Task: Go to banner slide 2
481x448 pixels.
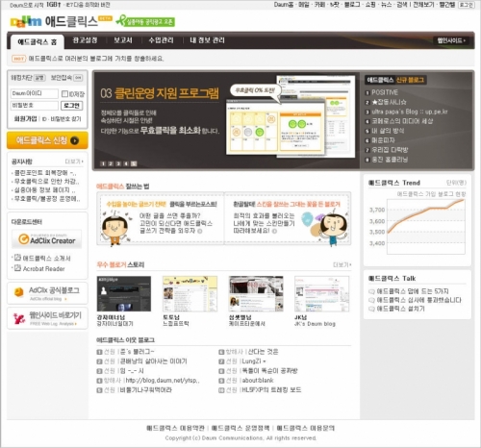Action: [111, 163]
